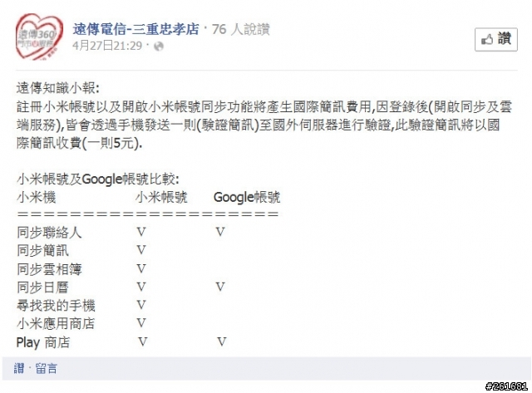Click the 小米應用商店 row label
The image size is (532, 393).
[56, 323]
